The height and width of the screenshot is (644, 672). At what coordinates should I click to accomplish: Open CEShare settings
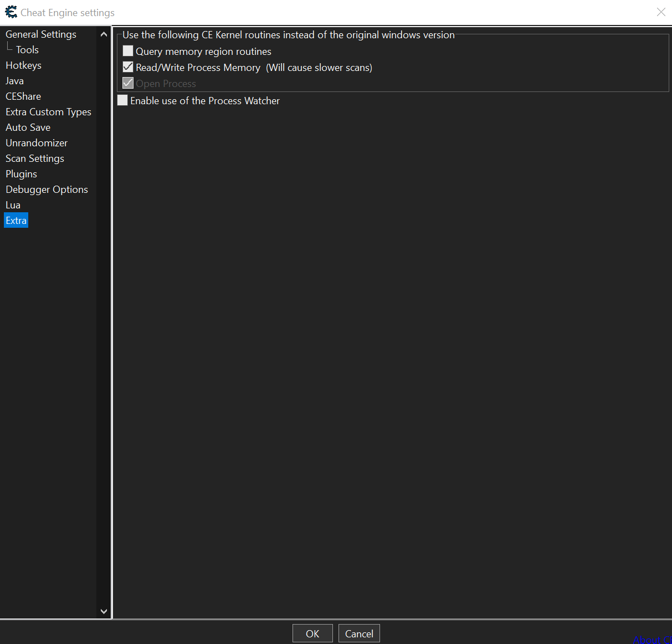(x=23, y=96)
